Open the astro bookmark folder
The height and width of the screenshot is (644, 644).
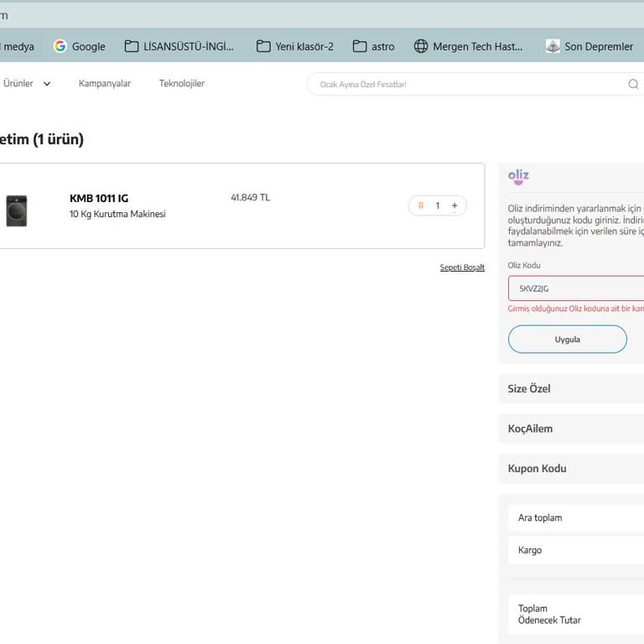click(374, 46)
